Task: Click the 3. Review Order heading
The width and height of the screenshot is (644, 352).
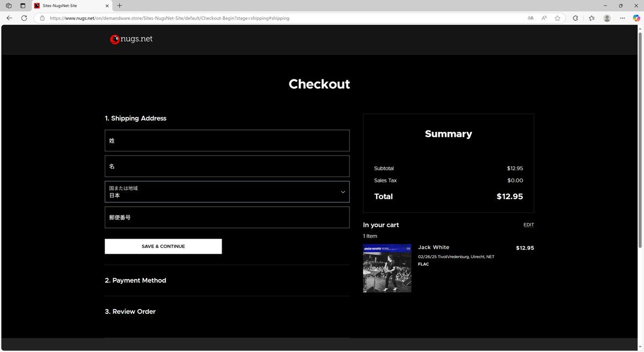Action: pyautogui.click(x=130, y=311)
